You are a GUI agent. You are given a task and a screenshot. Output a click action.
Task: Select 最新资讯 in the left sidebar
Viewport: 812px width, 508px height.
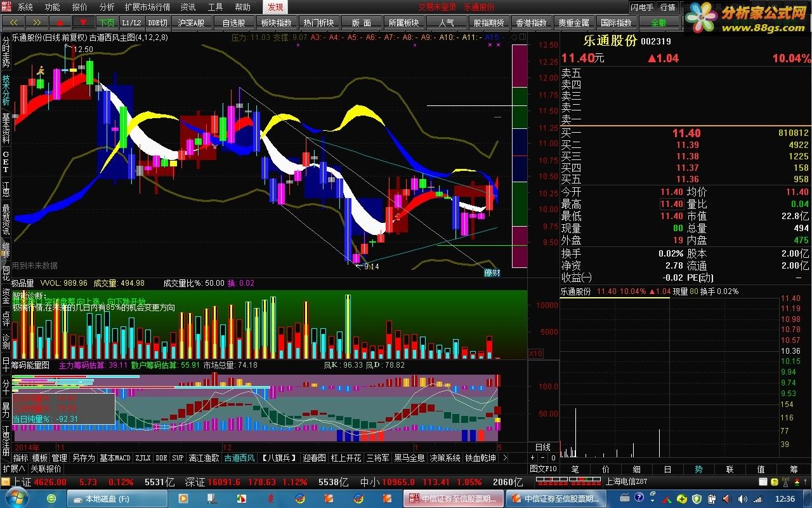coord(6,219)
